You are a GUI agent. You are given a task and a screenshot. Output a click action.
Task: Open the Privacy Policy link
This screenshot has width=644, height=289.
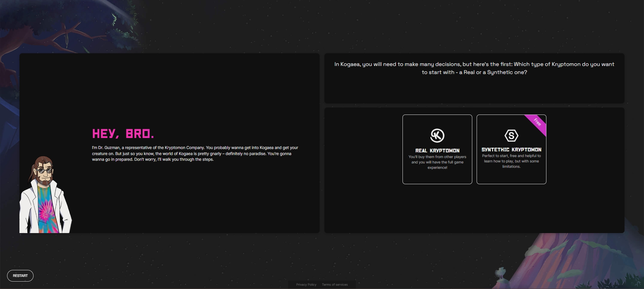306,285
